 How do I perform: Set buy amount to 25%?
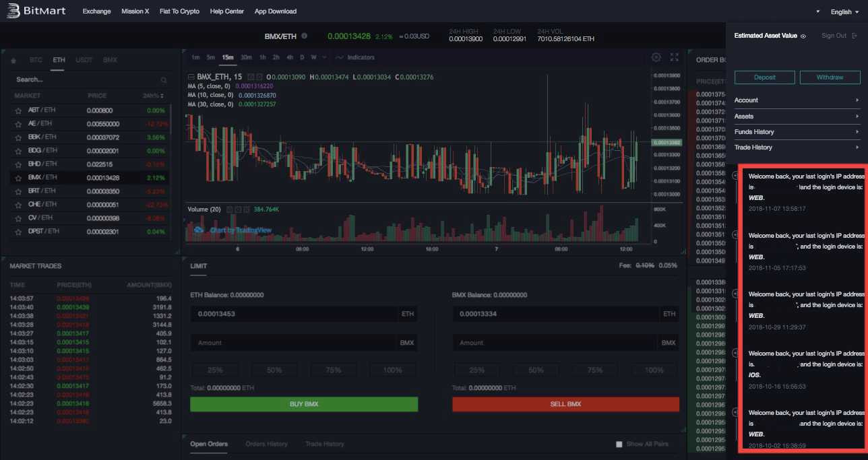click(x=215, y=370)
